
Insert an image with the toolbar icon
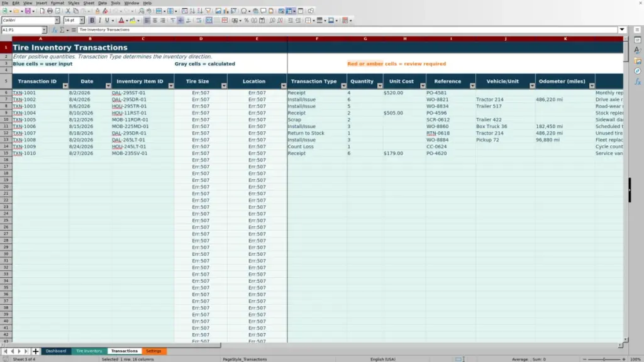pos(218,11)
